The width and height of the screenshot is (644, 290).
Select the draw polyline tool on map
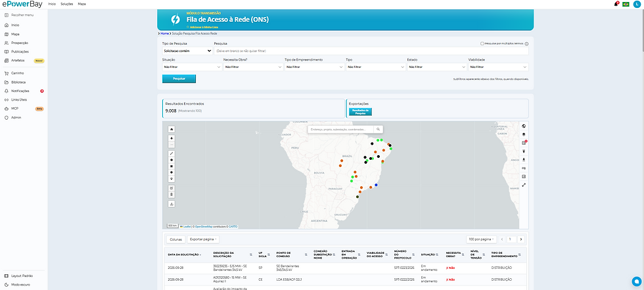pos(172,153)
